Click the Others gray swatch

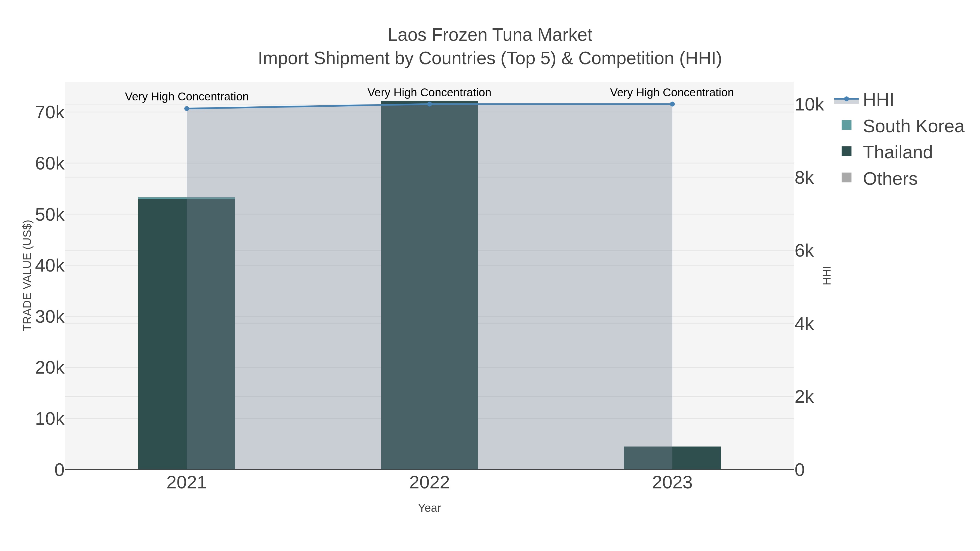coord(846,178)
